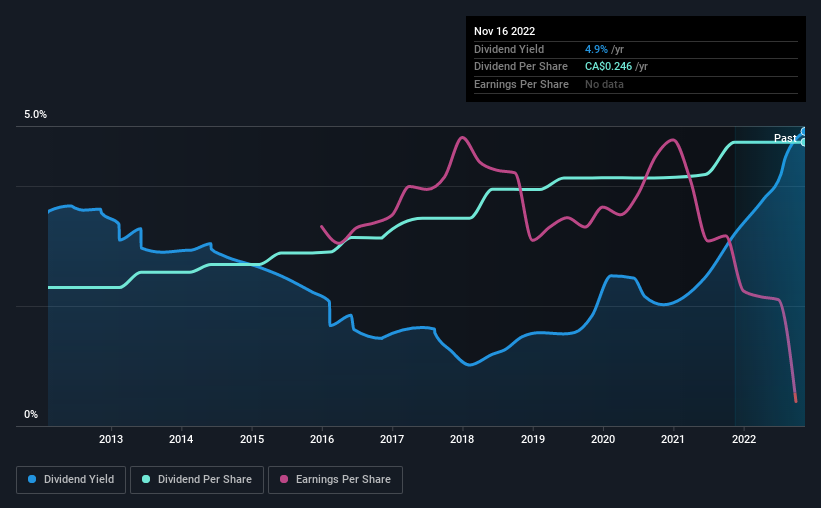The width and height of the screenshot is (821, 508).
Task: Select the 2013 tick on the time axis
Action: coord(111,439)
